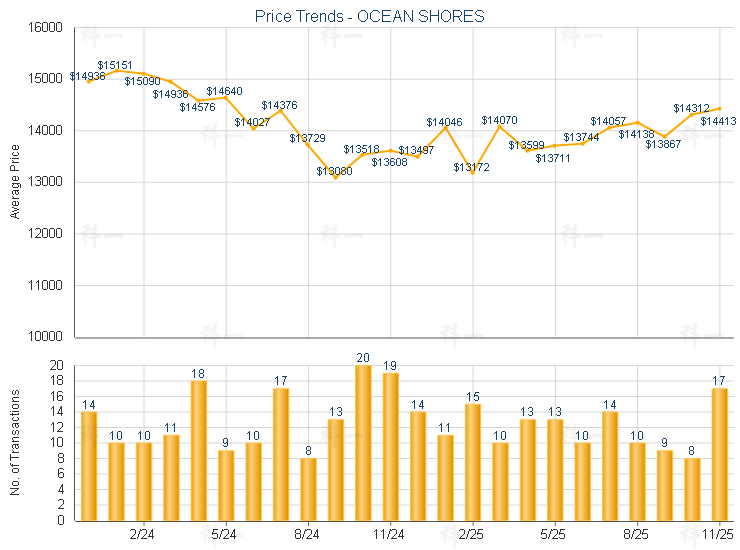Click the 16000 y-axis tick label
Screen dimensions: 740x550
click(x=45, y=27)
